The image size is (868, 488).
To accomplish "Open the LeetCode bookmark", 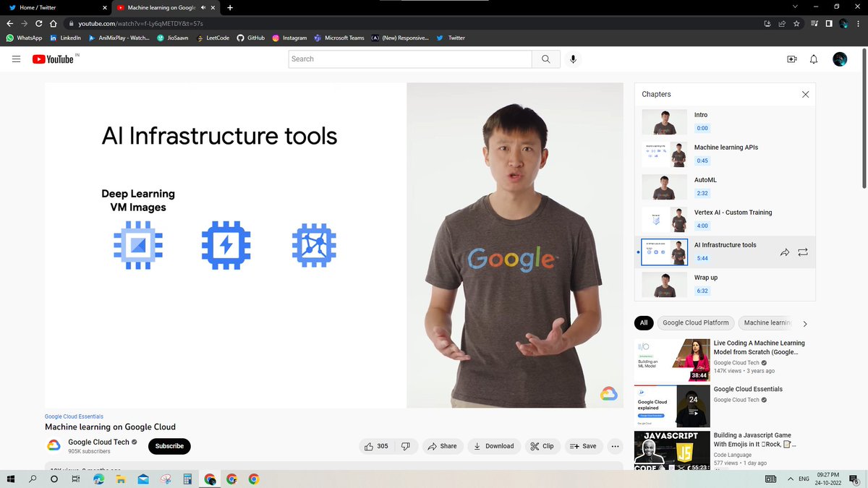I will click(x=213, y=38).
